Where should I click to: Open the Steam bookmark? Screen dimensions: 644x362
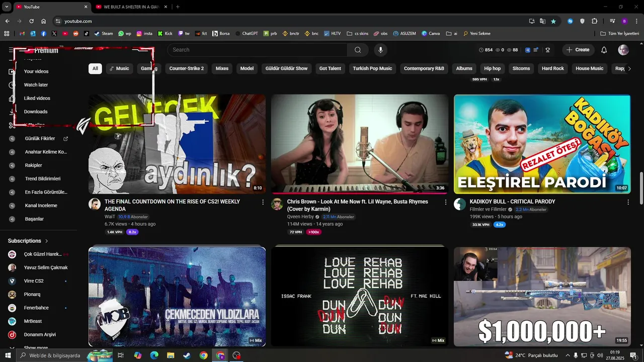103,34
